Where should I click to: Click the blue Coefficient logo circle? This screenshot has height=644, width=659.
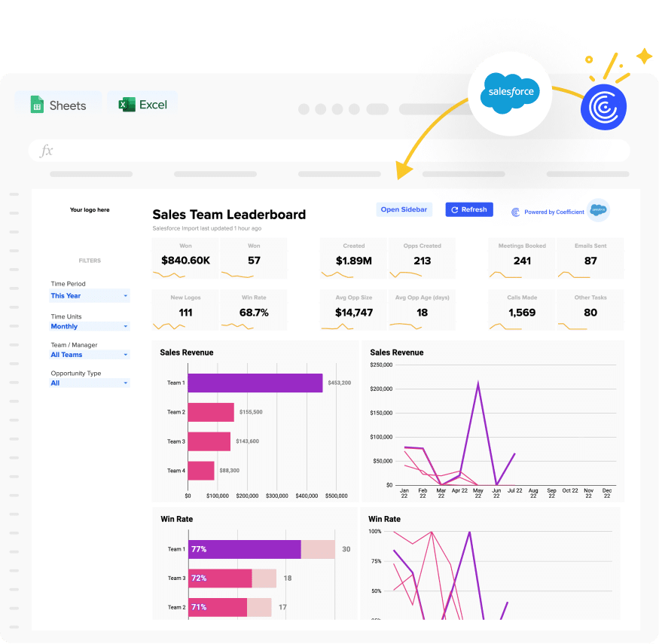[x=603, y=107]
